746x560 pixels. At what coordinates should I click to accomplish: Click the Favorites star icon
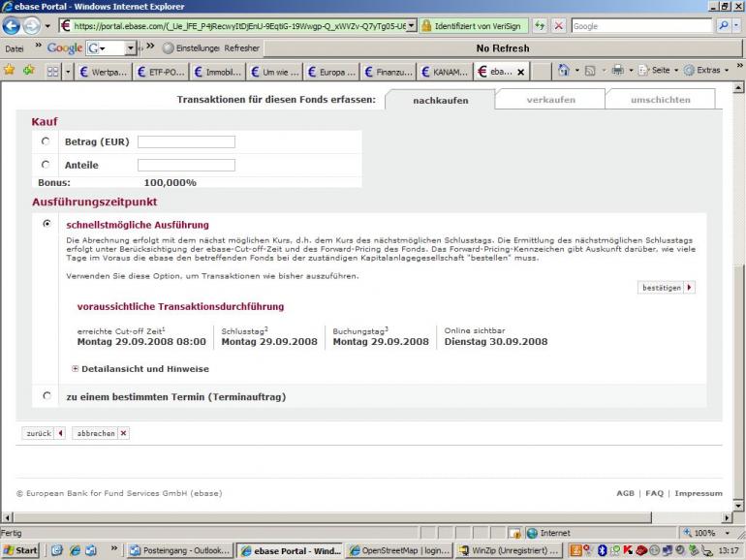tap(9, 71)
